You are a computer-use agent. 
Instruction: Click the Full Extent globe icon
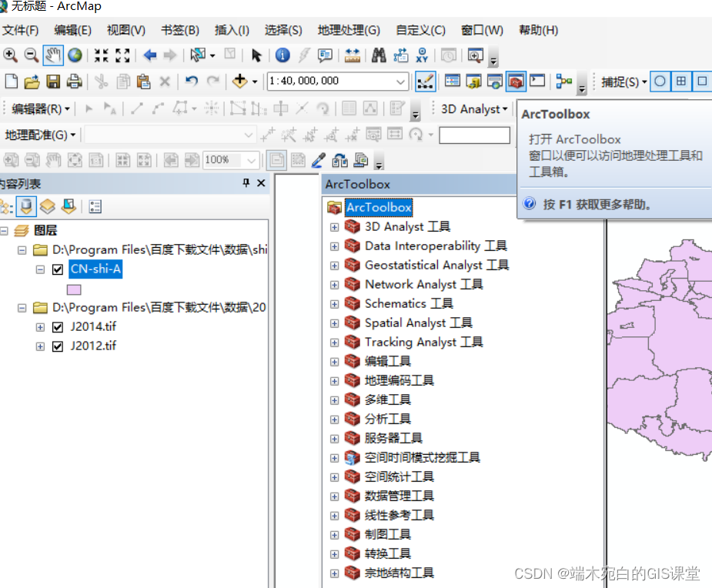coord(75,55)
